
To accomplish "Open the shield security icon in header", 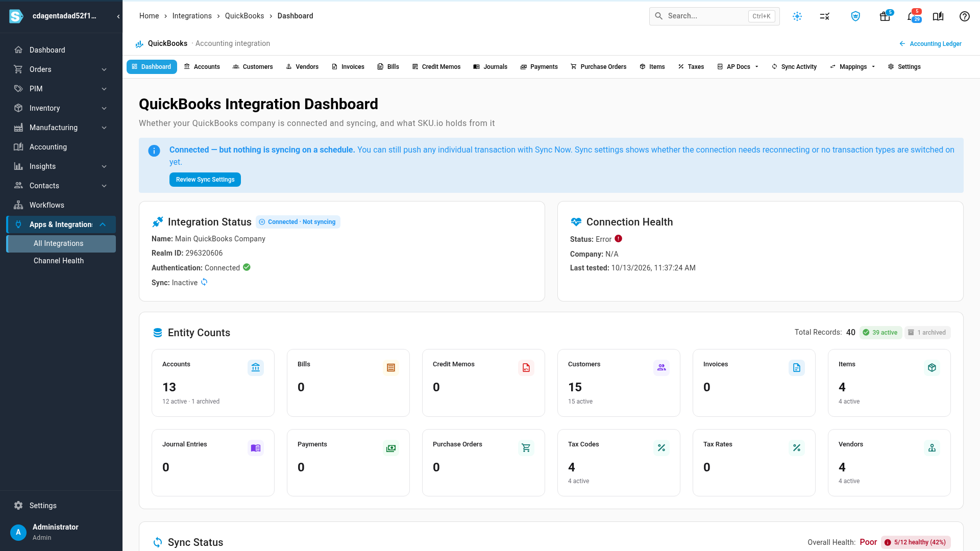I will point(856,16).
